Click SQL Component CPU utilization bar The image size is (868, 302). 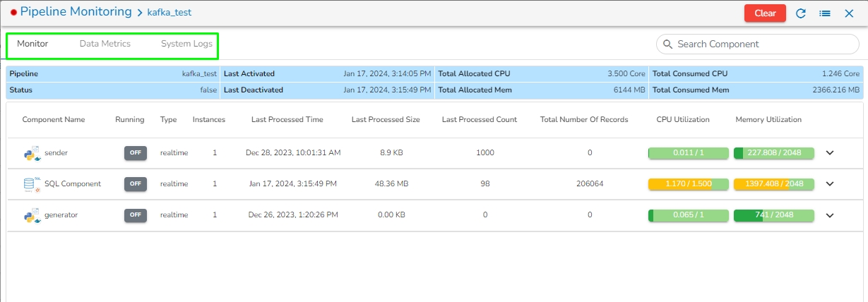[689, 184]
